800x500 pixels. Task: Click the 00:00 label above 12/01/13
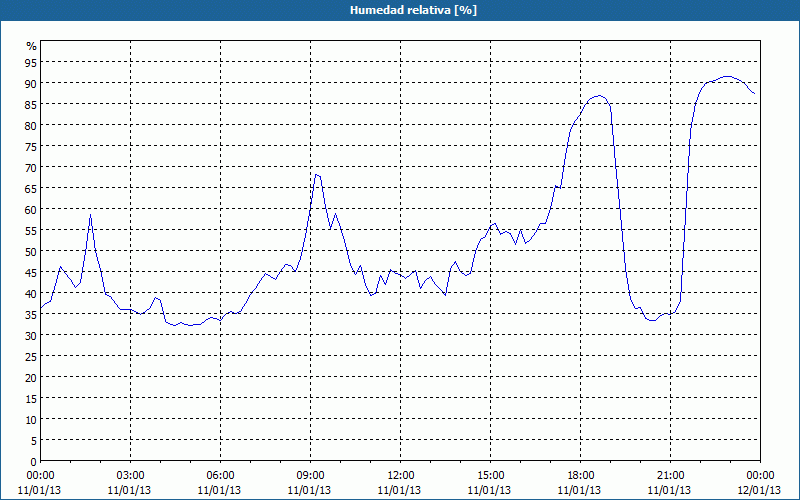point(760,476)
